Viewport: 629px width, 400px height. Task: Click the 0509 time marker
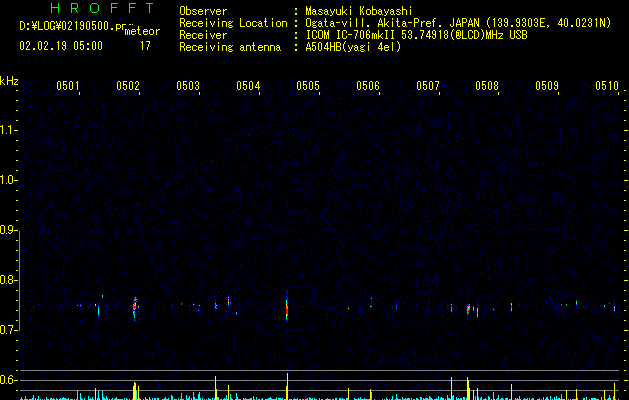(x=547, y=86)
